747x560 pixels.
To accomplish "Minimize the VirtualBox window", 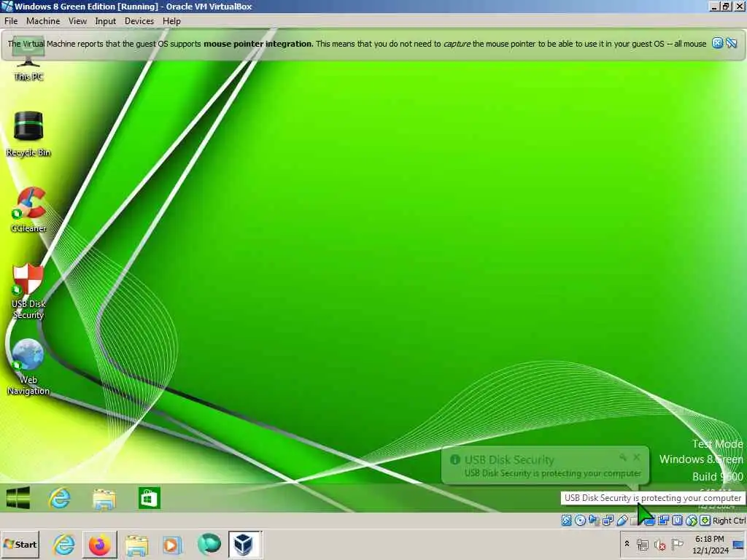I will (714, 6).
